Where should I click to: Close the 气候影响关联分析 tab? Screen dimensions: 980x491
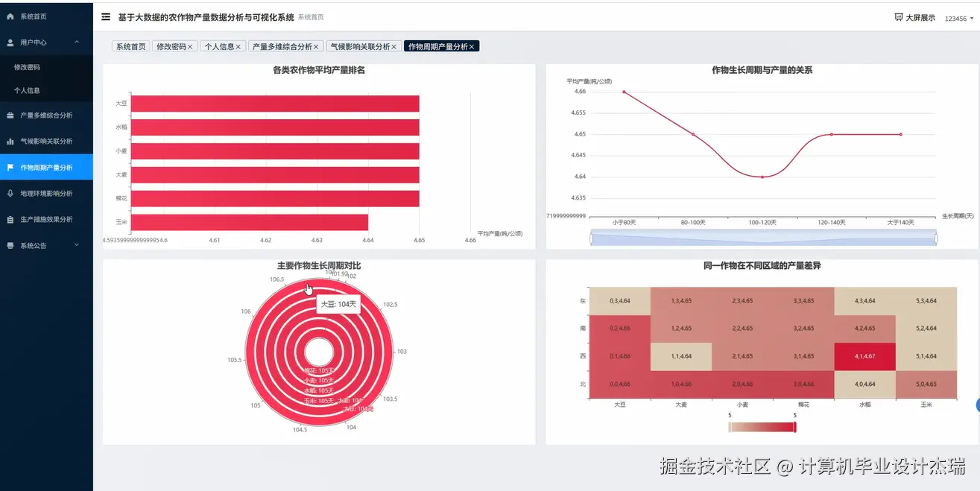click(394, 47)
